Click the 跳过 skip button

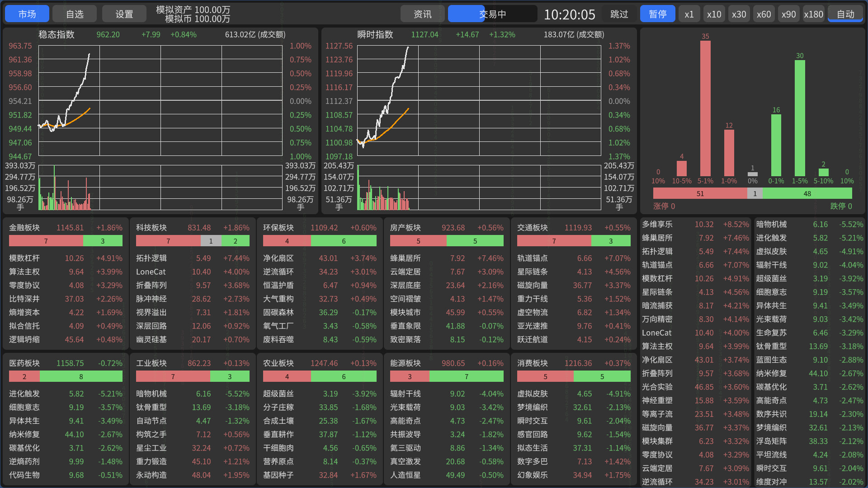pyautogui.click(x=619, y=14)
